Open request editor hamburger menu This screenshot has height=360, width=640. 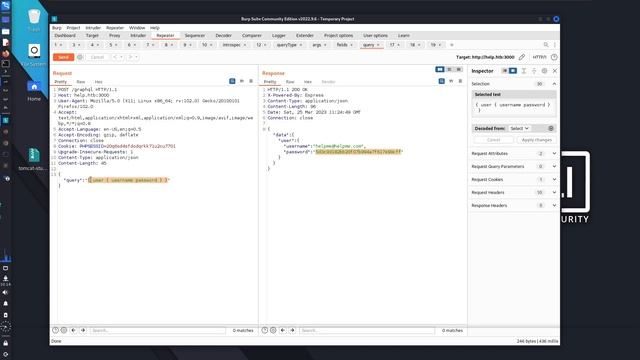point(251,81)
